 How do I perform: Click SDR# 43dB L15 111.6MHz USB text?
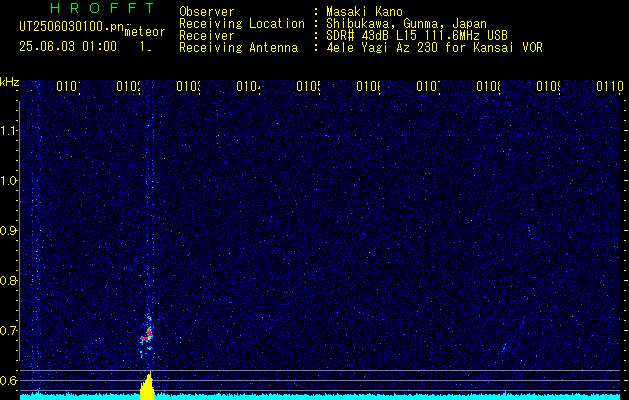pyautogui.click(x=417, y=36)
